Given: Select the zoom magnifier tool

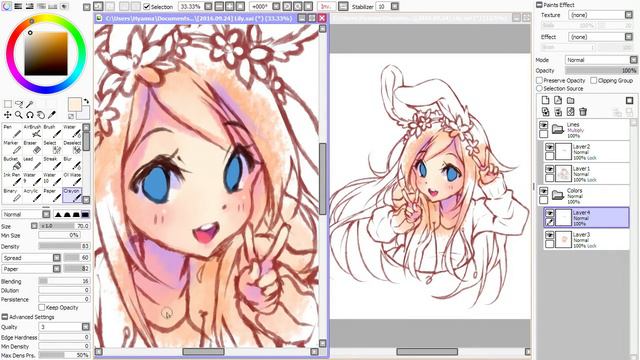Looking at the screenshot, I should [x=19, y=115].
